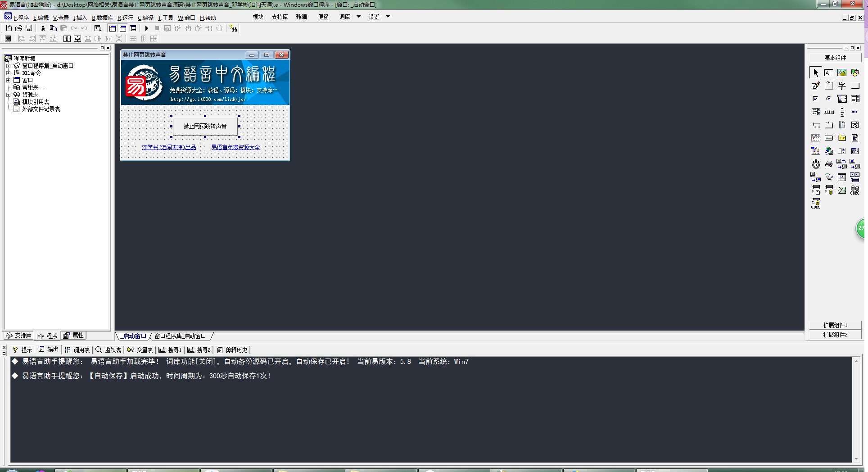The image size is (868, 472).
Task: Open the T.工具 menu
Action: pyautogui.click(x=165, y=18)
